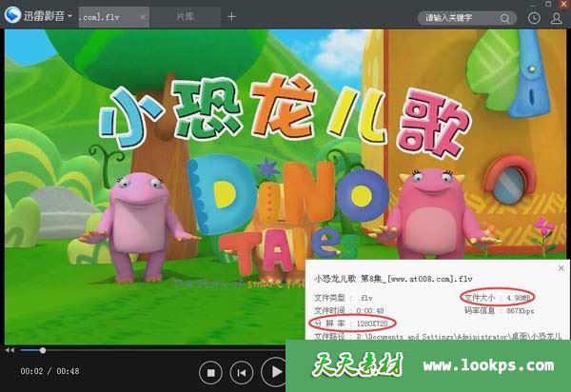This screenshot has height=392, width=571.
Task: Click the 分辨率 1280X720 entry
Action: [x=377, y=323]
